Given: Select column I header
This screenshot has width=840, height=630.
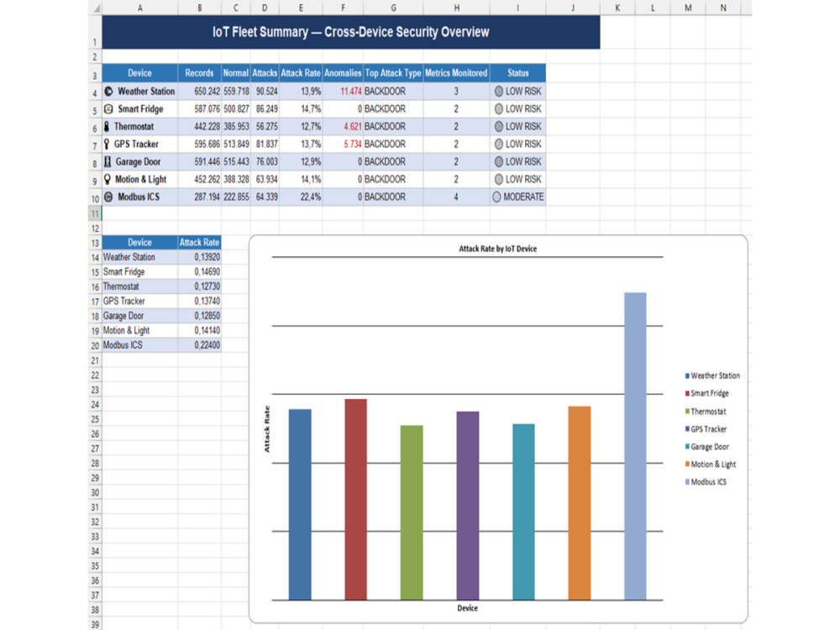Looking at the screenshot, I should [x=517, y=8].
